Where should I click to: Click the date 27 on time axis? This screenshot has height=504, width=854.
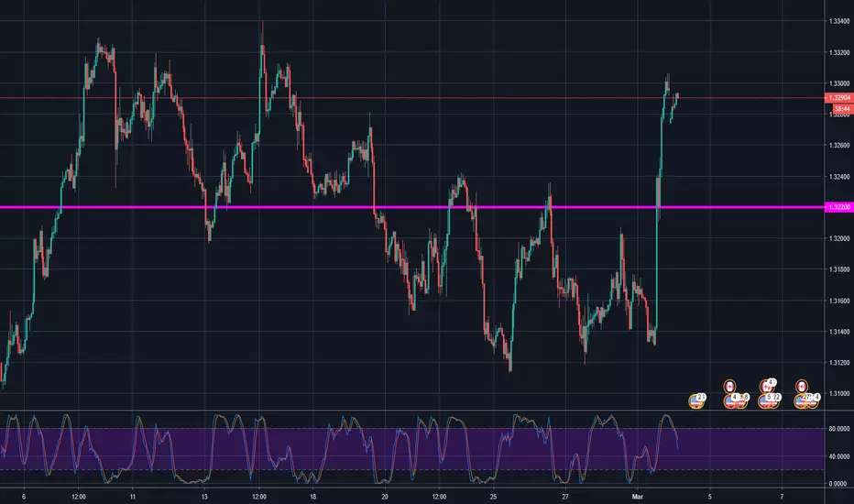(565, 497)
